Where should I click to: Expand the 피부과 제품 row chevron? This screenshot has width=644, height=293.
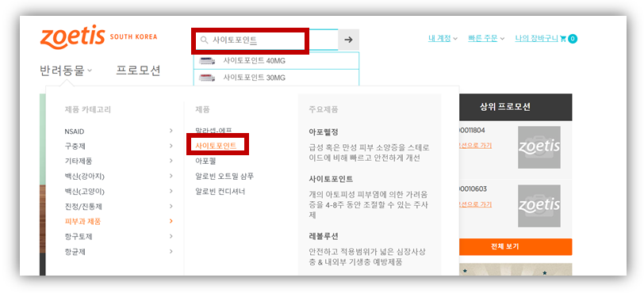(x=171, y=221)
